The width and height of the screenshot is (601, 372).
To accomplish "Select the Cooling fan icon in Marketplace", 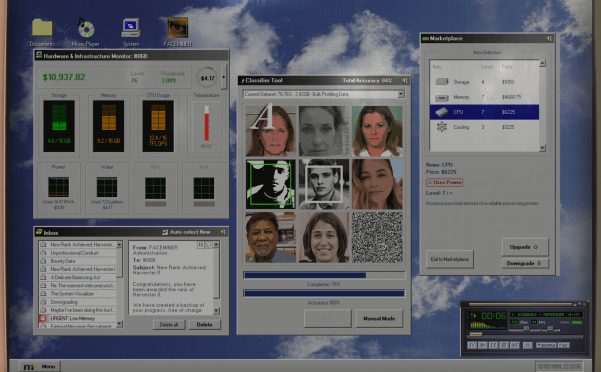I will 442,127.
